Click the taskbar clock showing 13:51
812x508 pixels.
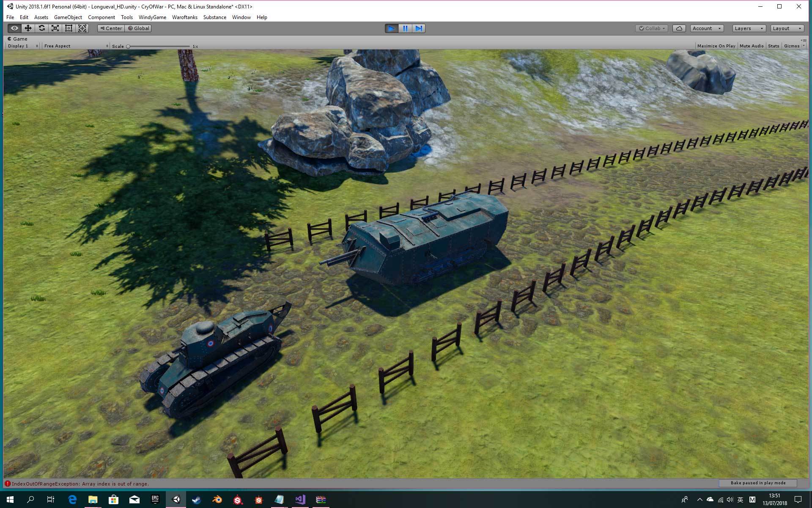[x=775, y=500]
